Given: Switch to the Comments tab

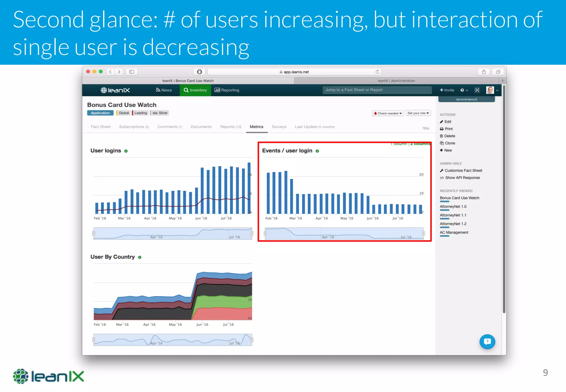Looking at the screenshot, I should tap(170, 127).
